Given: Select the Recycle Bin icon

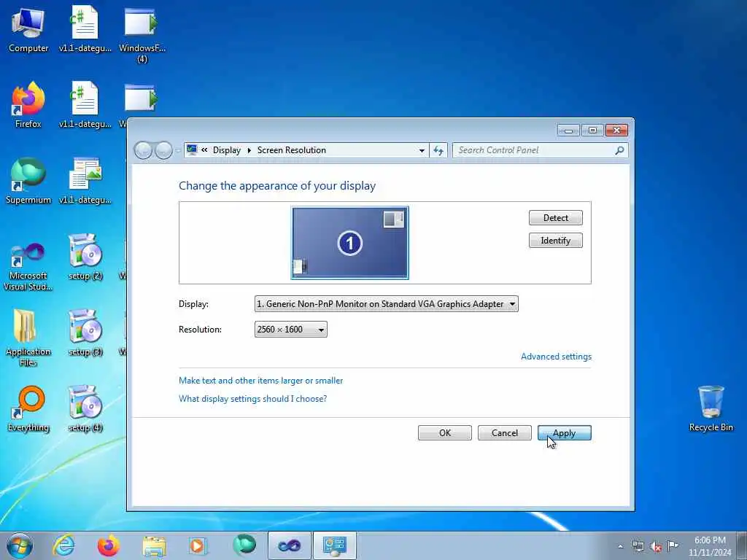Looking at the screenshot, I should (711, 408).
